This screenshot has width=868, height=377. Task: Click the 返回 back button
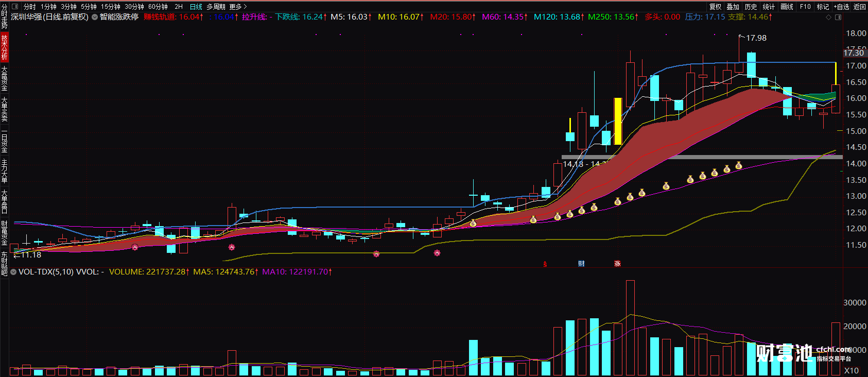coord(860,7)
